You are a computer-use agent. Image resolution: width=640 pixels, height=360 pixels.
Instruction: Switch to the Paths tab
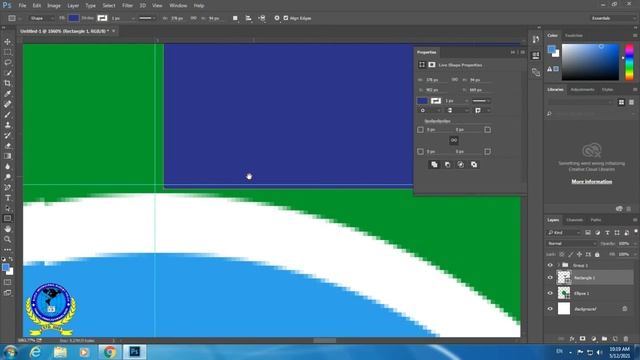pos(596,220)
